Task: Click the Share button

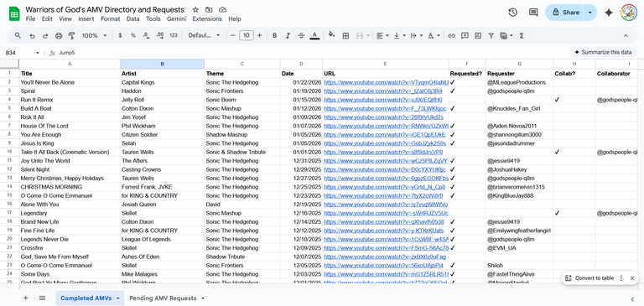Action: coord(565,13)
